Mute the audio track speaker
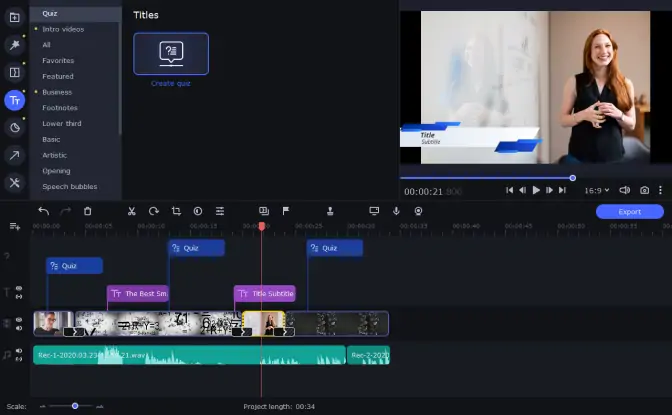672x415 pixels. point(19,351)
